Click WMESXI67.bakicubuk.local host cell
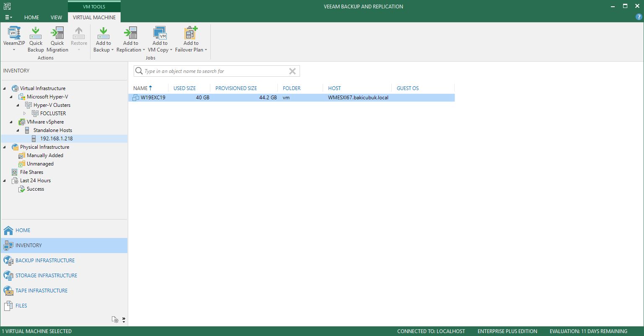 (358, 98)
